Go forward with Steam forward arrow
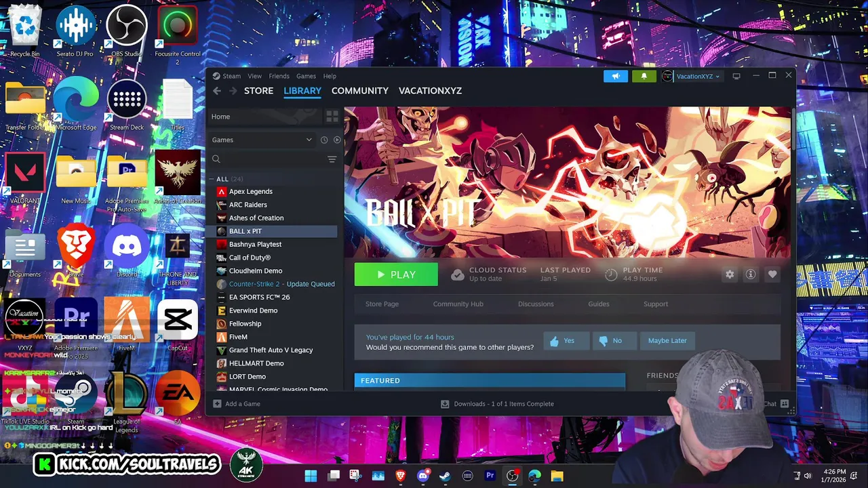Viewport: 868px width, 488px height. tap(233, 91)
